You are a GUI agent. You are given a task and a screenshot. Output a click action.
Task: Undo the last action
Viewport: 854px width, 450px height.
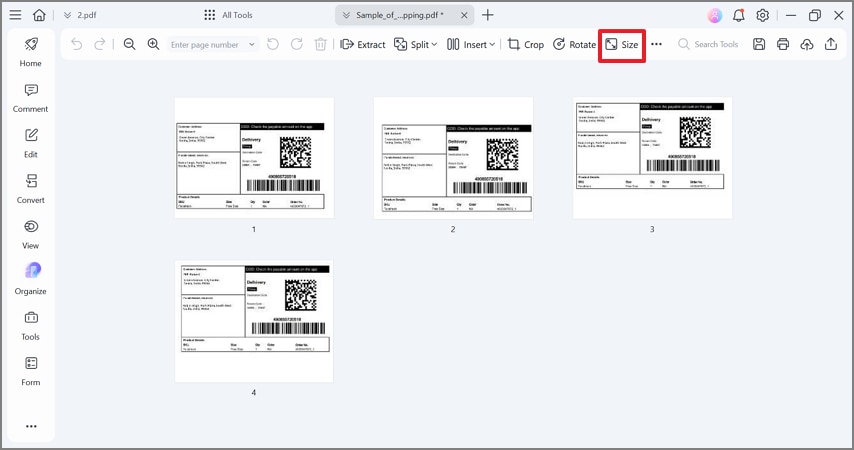tap(77, 44)
